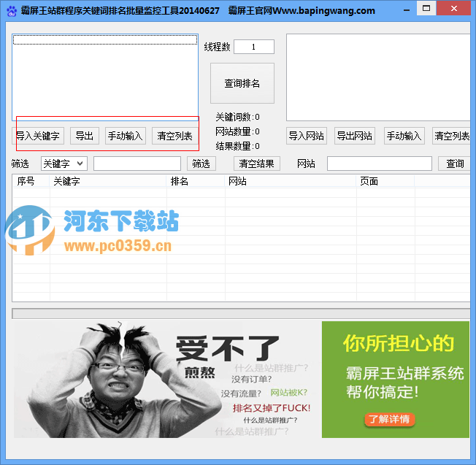Sort by 序号 column header
The image size is (476, 465).
tap(31, 181)
